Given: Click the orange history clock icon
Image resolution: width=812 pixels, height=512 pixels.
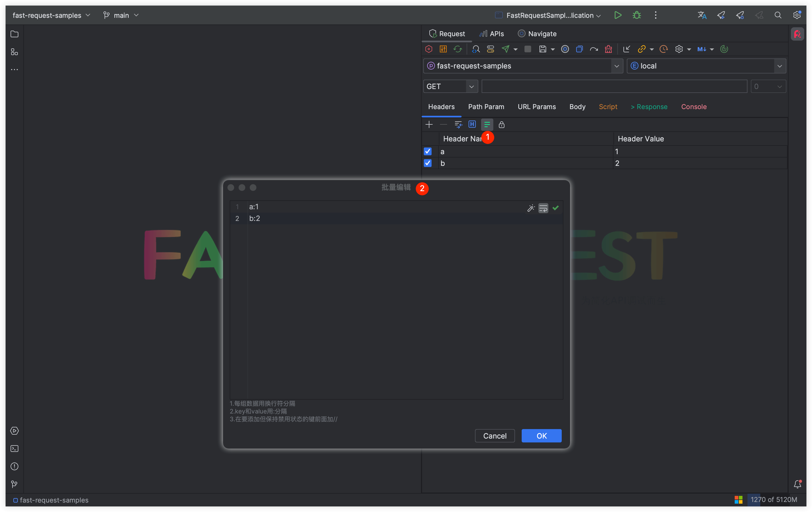Looking at the screenshot, I should coord(663,49).
